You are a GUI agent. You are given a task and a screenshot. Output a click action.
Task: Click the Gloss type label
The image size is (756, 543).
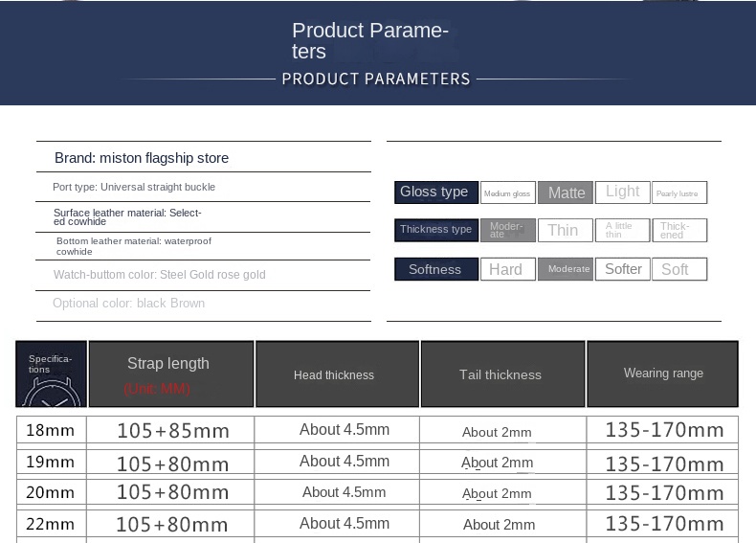435,192
